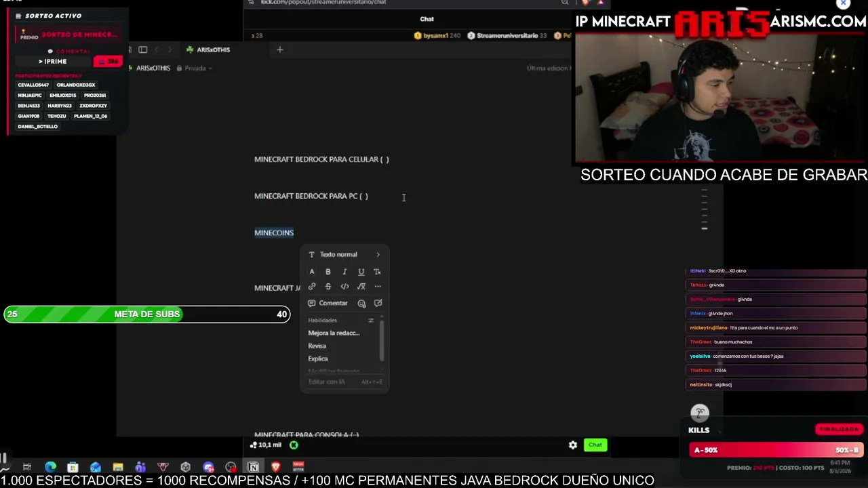Click the highlighted MINECOINS text
Image resolution: width=868 pixels, height=488 pixels.
pyautogui.click(x=274, y=233)
